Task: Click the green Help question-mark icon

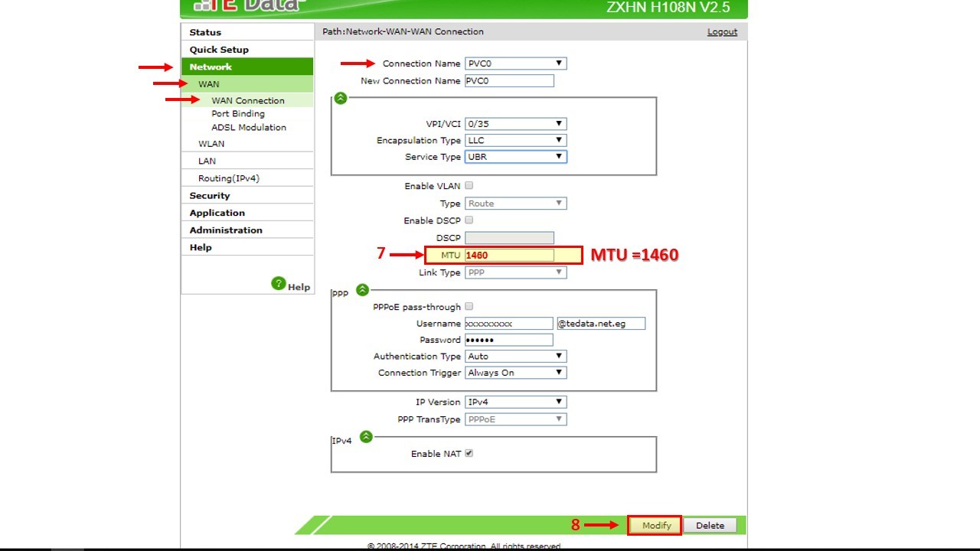Action: pos(279,284)
